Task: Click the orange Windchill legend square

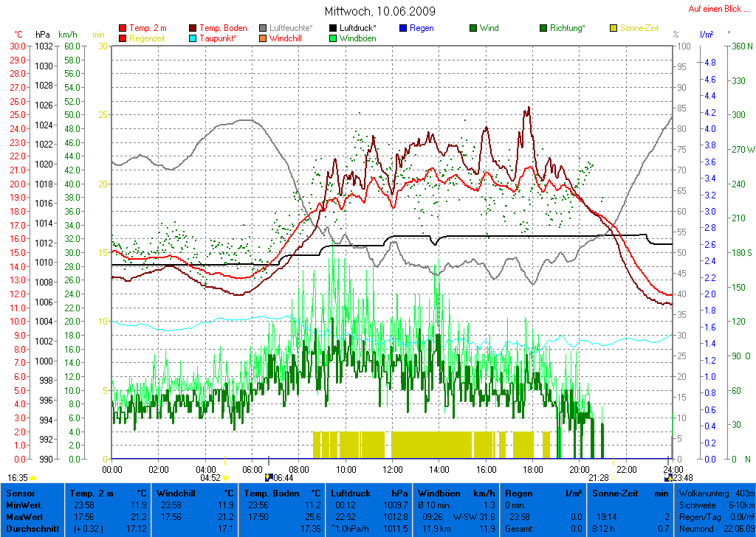Action: (x=264, y=38)
